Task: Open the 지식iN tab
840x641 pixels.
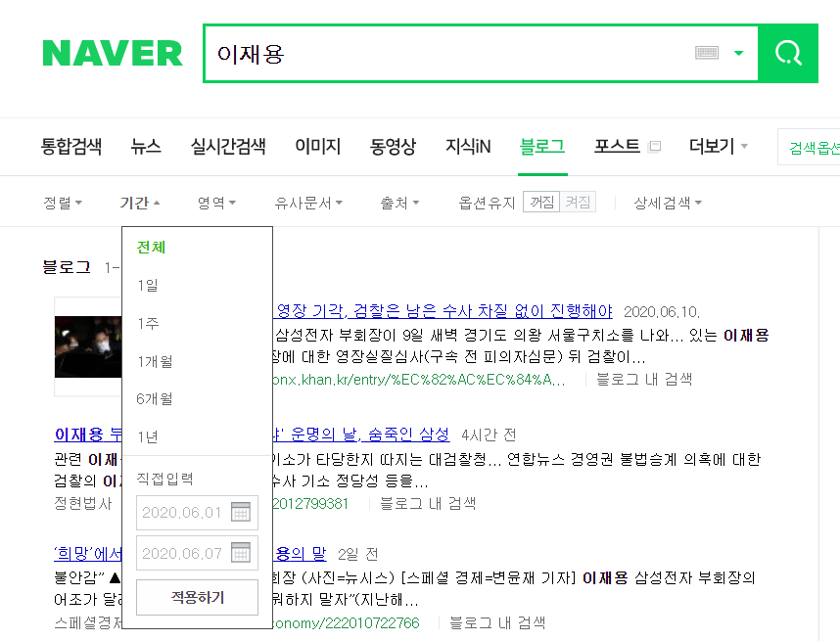Action: [x=468, y=146]
